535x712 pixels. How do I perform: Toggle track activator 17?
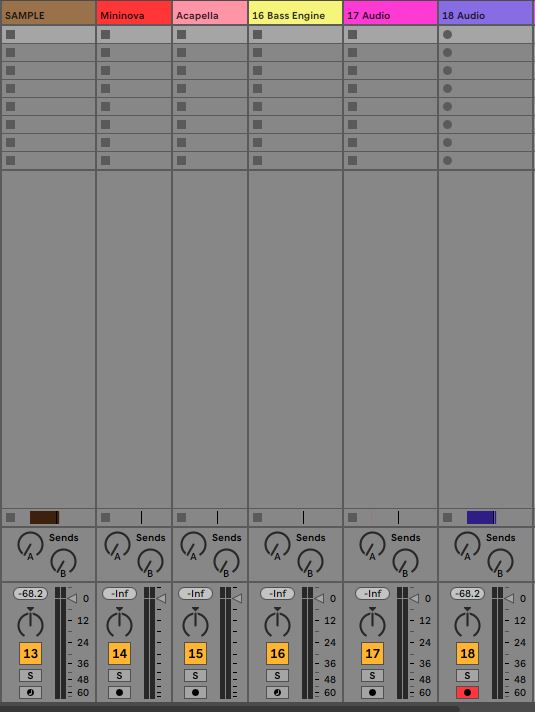tap(372, 653)
